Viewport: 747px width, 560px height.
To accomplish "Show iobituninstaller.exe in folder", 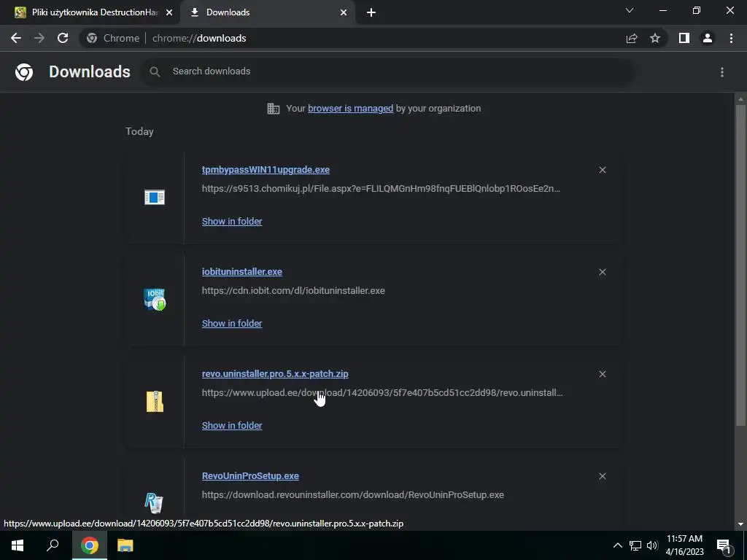I will [x=232, y=323].
